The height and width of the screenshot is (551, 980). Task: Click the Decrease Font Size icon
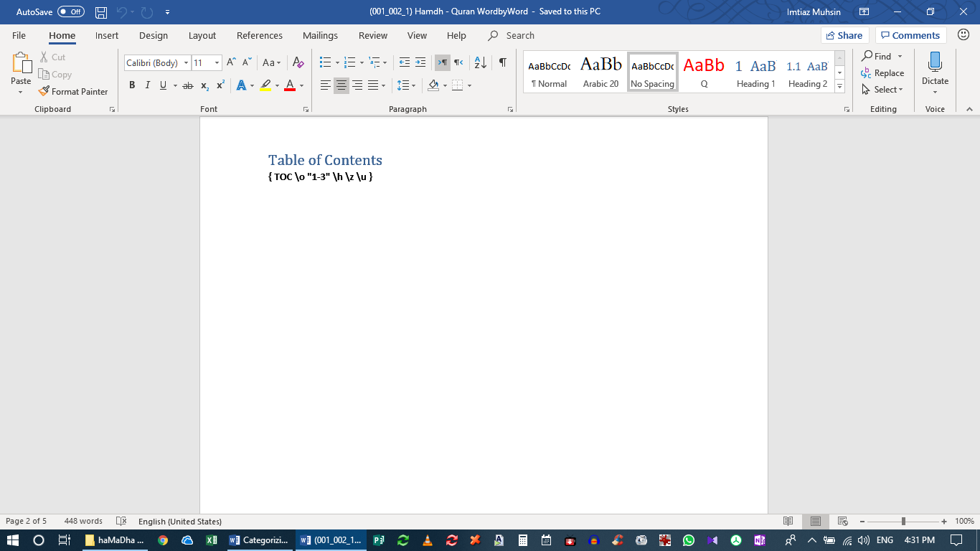coord(247,62)
